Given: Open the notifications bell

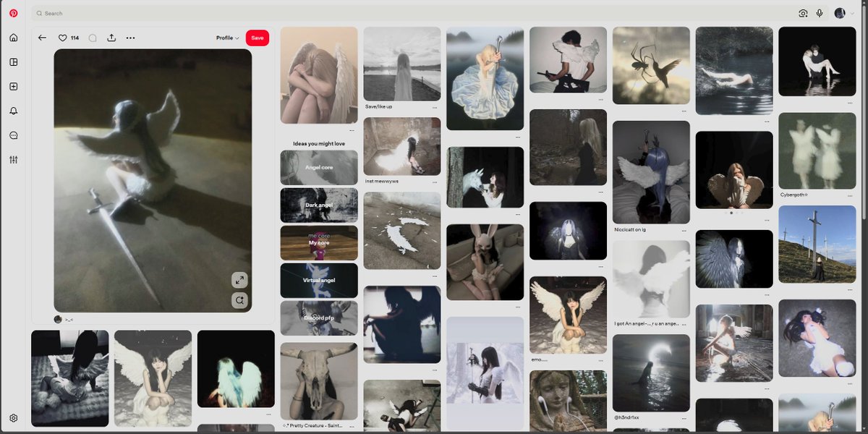Looking at the screenshot, I should point(13,111).
